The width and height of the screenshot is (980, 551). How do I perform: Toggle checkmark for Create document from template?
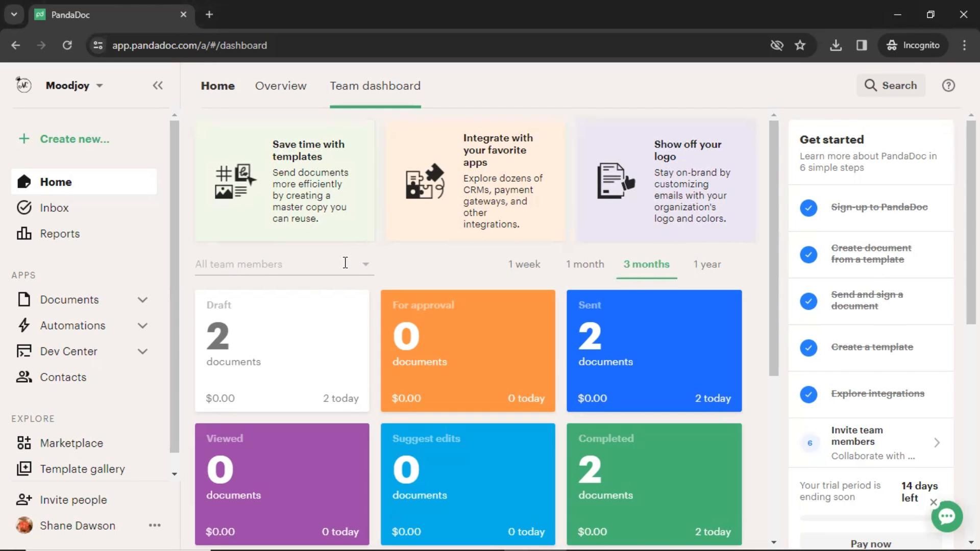[x=808, y=254]
